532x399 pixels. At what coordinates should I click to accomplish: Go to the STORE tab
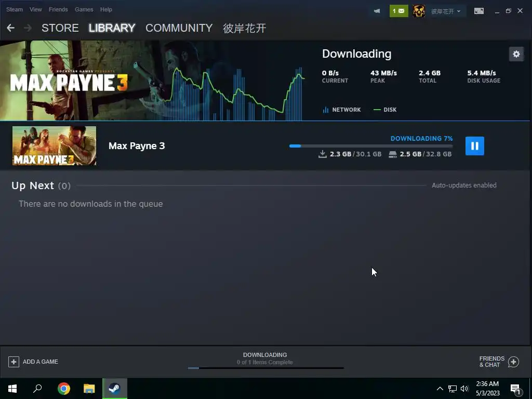60,28
